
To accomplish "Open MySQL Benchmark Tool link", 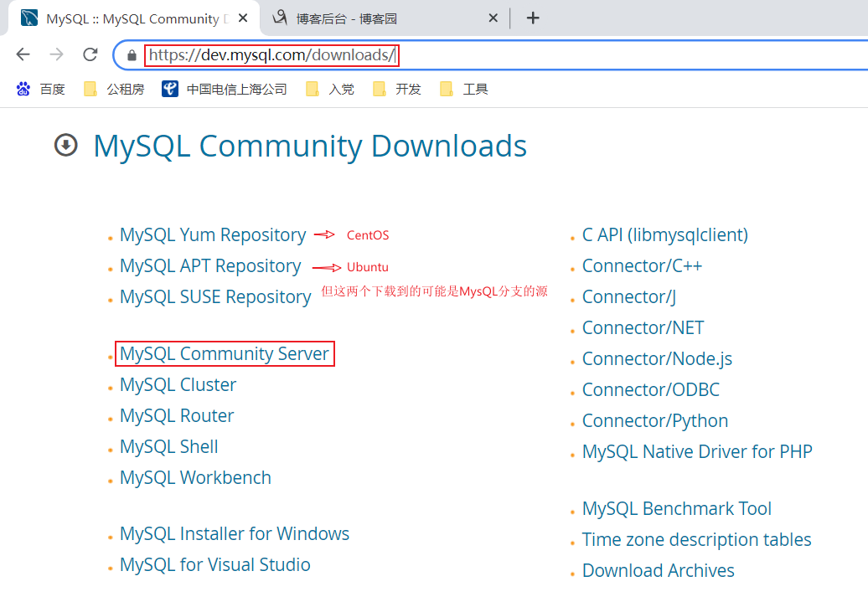I will coord(676,508).
